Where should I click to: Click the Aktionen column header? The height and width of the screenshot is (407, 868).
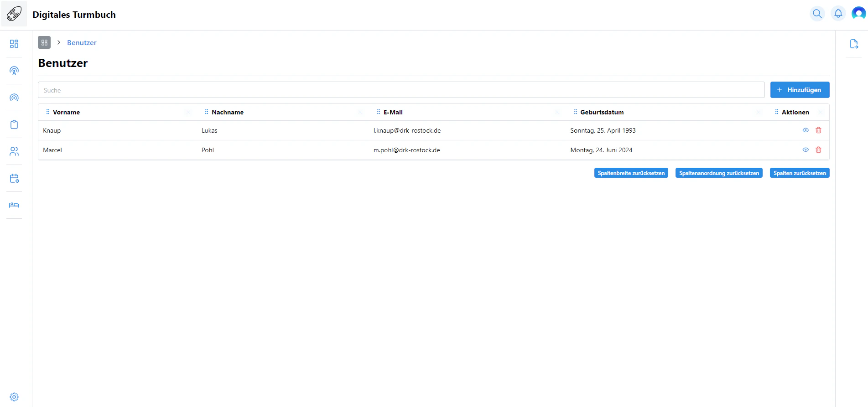[795, 112]
